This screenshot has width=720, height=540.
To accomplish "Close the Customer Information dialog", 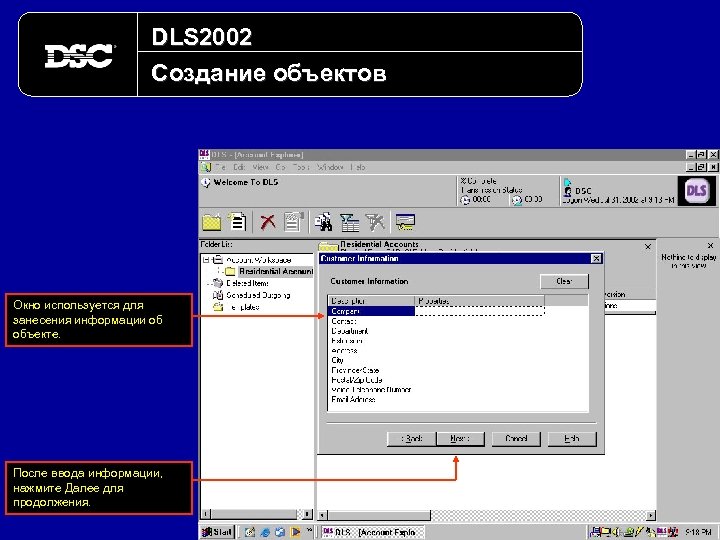I will 596,259.
